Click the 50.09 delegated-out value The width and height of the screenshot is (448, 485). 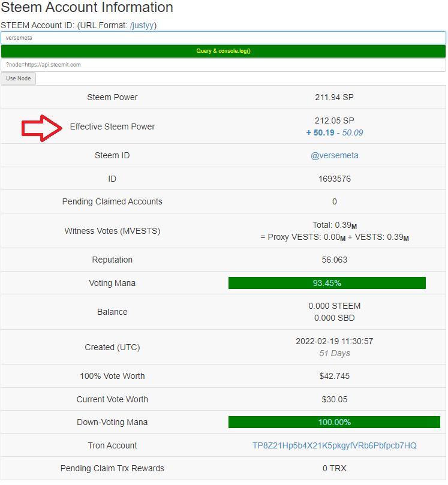pyautogui.click(x=353, y=133)
